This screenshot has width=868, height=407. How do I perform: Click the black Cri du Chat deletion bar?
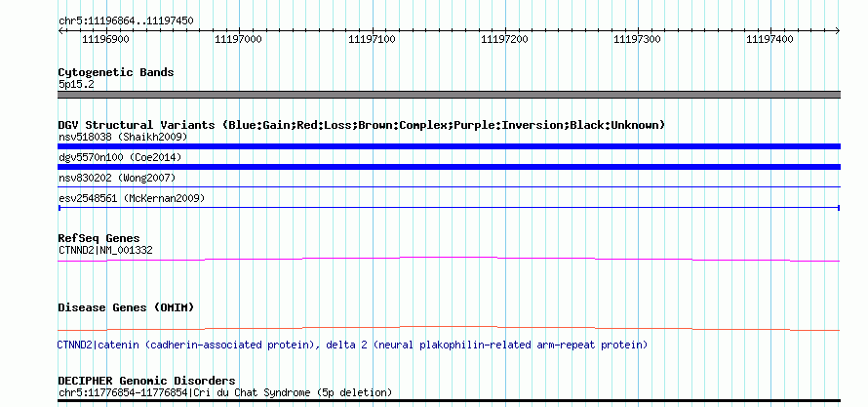point(449,400)
